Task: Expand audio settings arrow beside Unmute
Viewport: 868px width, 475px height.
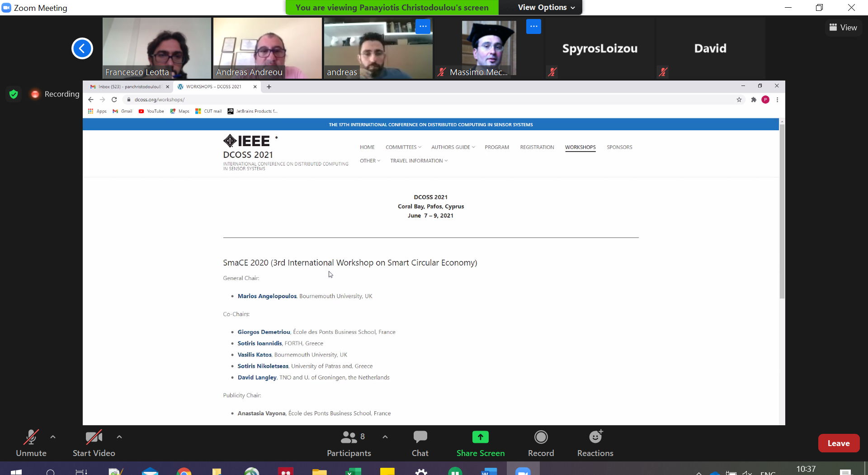Action: [x=53, y=437]
